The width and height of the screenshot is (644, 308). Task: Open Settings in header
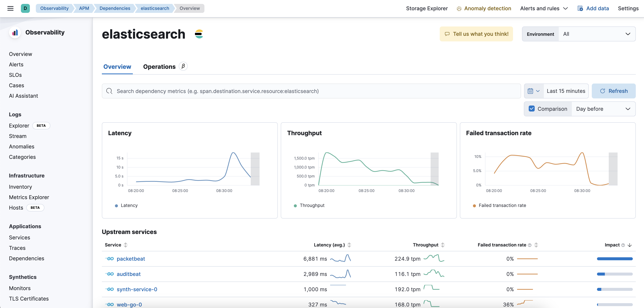point(628,9)
